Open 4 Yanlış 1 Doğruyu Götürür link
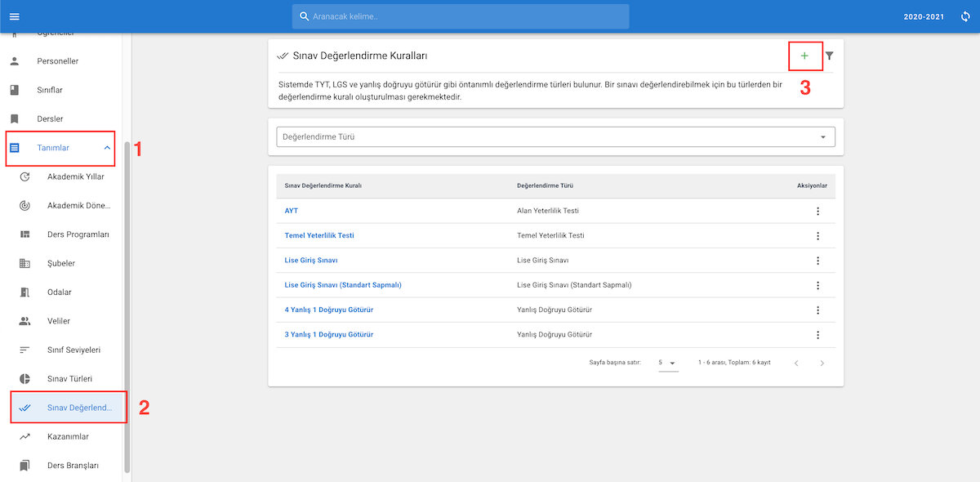 coord(329,310)
